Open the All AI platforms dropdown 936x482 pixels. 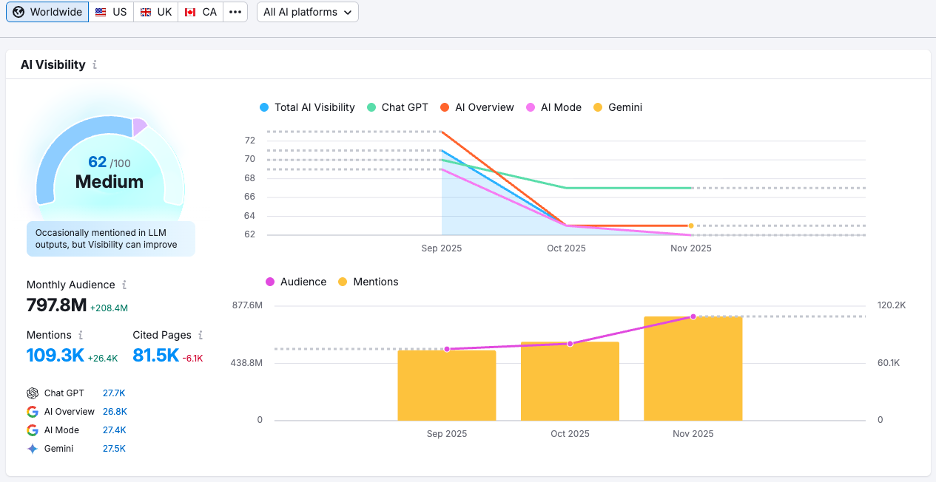click(x=307, y=12)
